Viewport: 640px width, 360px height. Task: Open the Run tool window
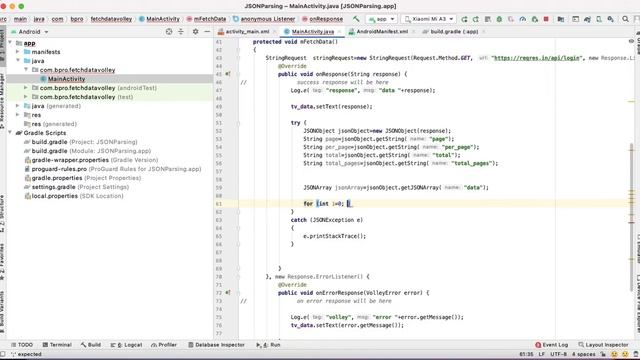tap(268, 345)
